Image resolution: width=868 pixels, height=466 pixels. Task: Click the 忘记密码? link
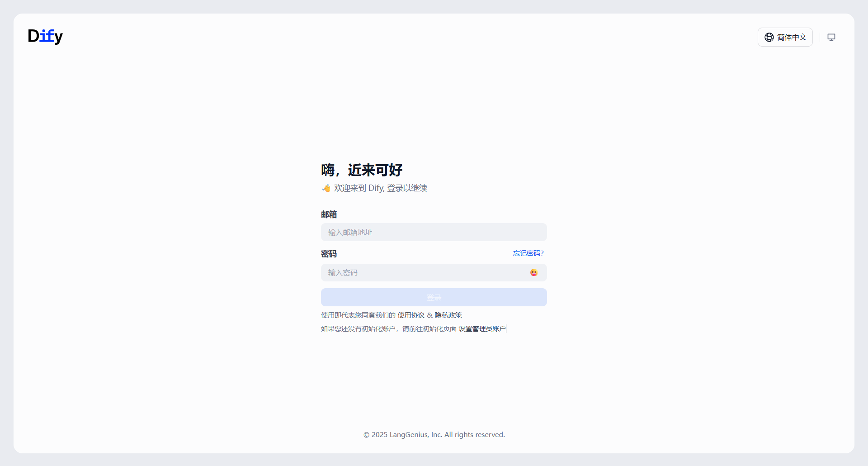[x=528, y=253]
